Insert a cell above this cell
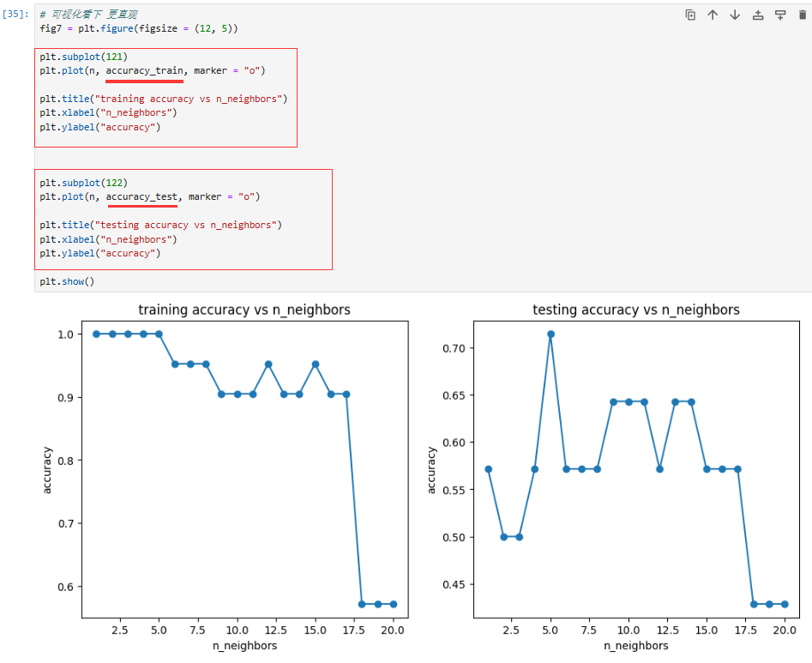The height and width of the screenshot is (663, 812). pyautogui.click(x=758, y=15)
